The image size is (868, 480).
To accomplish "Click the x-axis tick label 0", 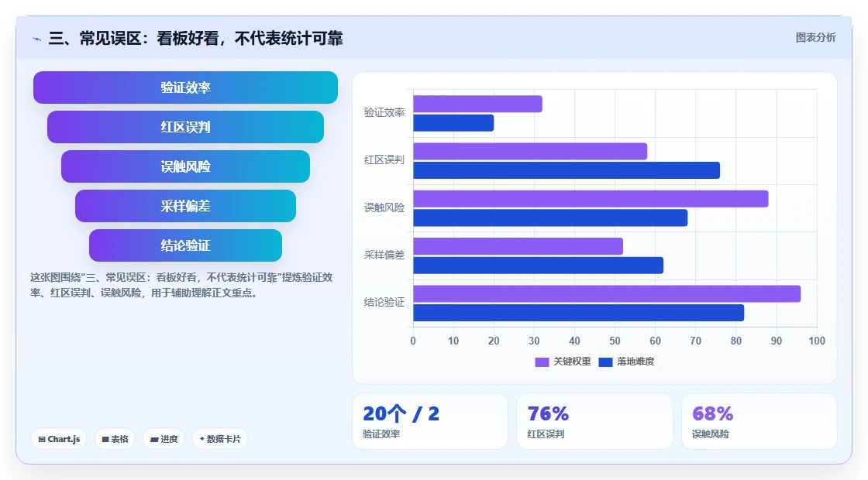I will point(413,341).
